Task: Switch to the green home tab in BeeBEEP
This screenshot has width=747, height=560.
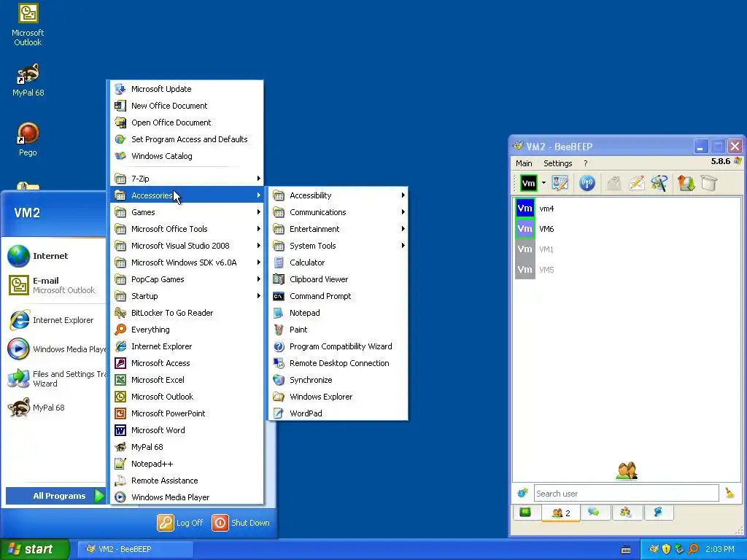Action: pyautogui.click(x=525, y=513)
